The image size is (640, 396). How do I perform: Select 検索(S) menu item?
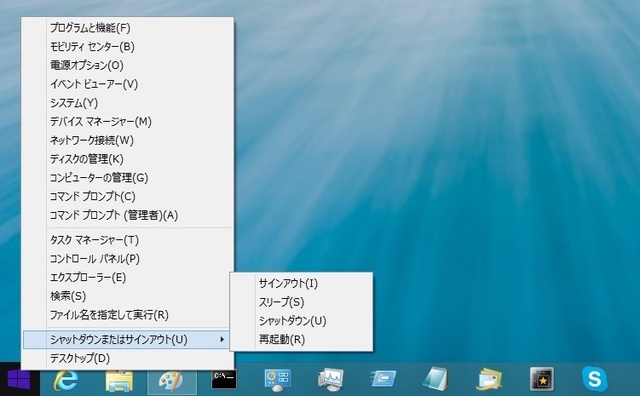pos(128,296)
